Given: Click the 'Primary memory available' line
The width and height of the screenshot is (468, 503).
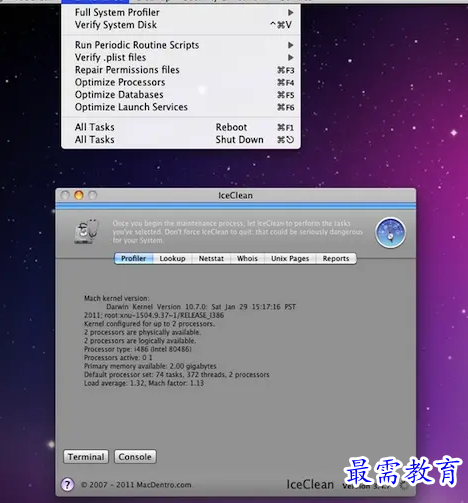Looking at the screenshot, I should (x=150, y=366).
